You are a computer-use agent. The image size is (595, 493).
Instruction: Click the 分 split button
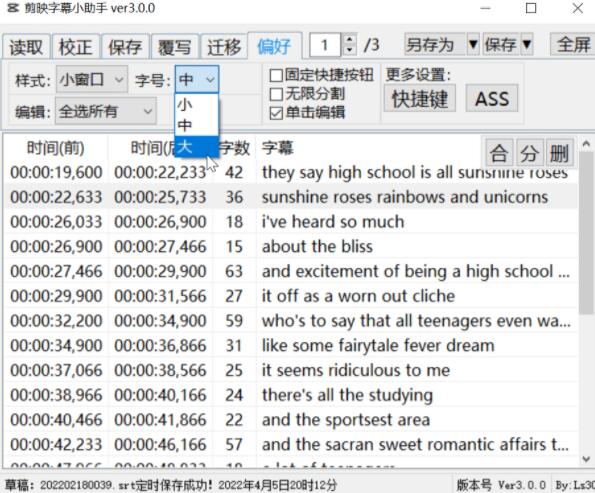tap(529, 153)
